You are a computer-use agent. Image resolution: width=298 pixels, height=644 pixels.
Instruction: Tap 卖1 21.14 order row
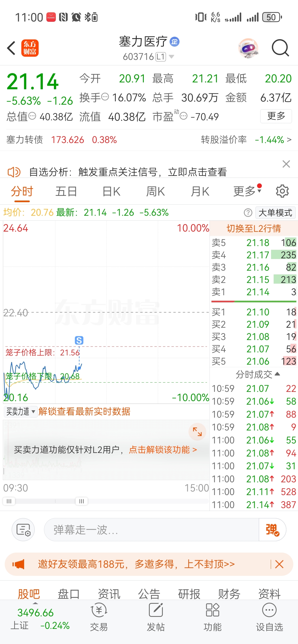[x=254, y=292]
